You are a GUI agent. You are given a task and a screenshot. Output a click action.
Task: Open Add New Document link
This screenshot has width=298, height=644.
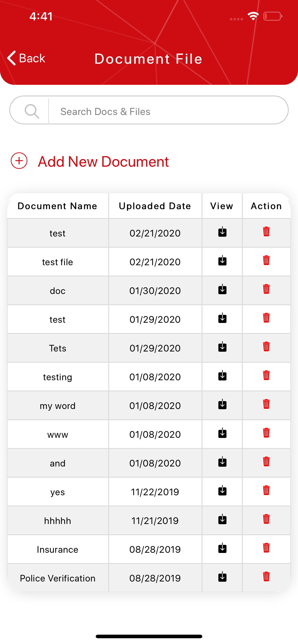103,161
